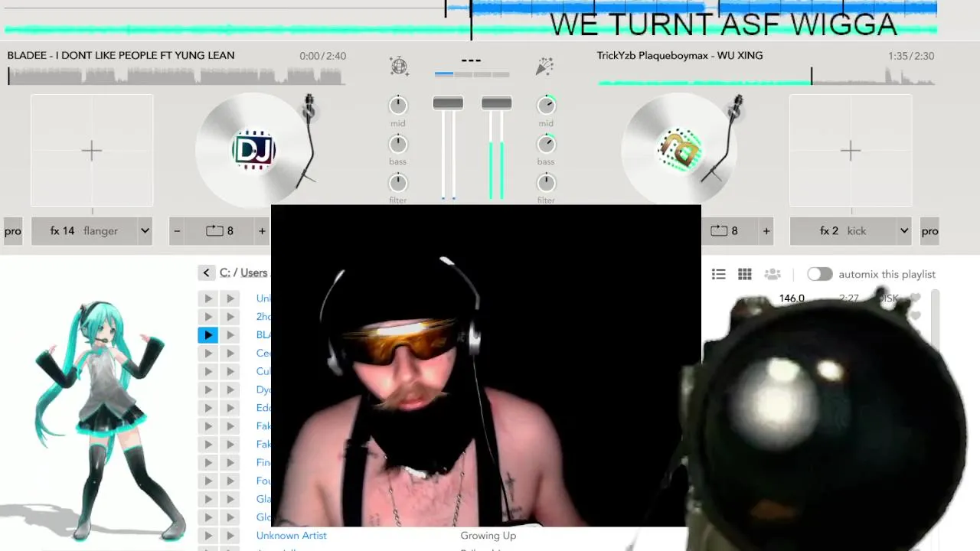Open the fx 14 flanger dropdown arrow

coord(145,230)
